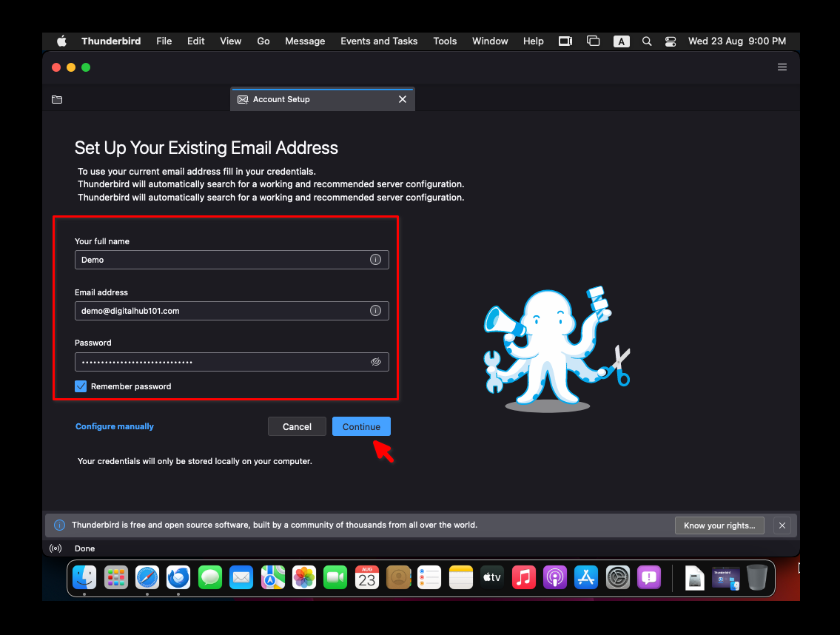Open Apple TV from the dock
This screenshot has height=635, width=840.
point(491,578)
